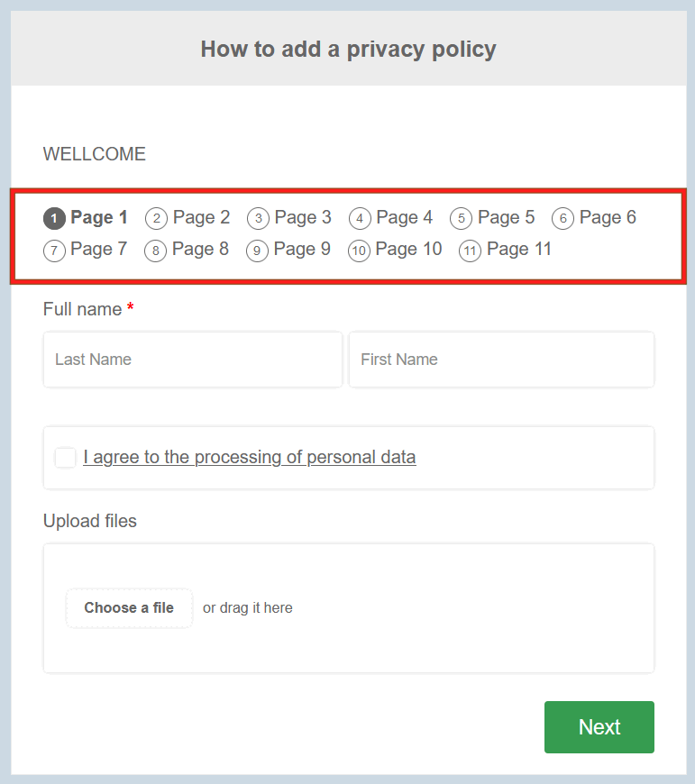
Task: Navigate to the Page 6 step
Action: click(562, 217)
